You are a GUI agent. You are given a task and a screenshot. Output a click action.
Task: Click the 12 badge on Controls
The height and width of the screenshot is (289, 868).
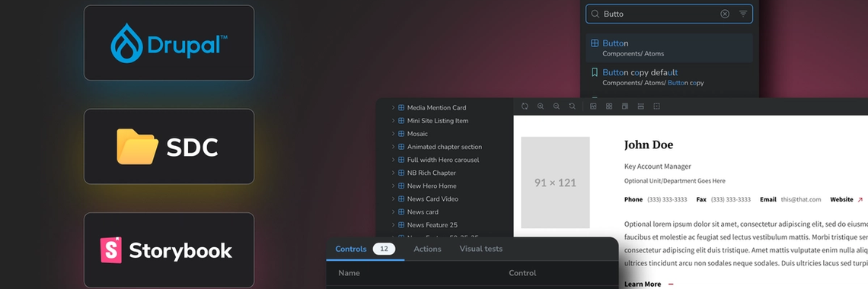385,249
